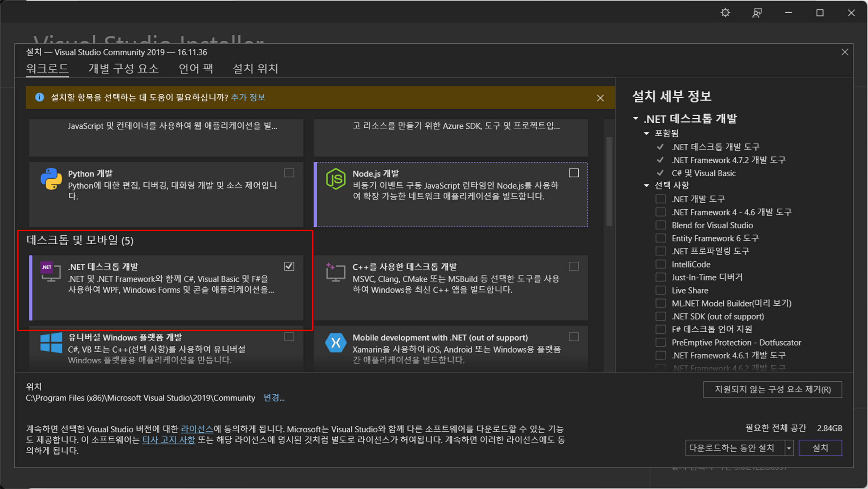The image size is (868, 489).
Task: Collapse the .NET 데스크톱 개발 details tree
Action: (x=636, y=119)
